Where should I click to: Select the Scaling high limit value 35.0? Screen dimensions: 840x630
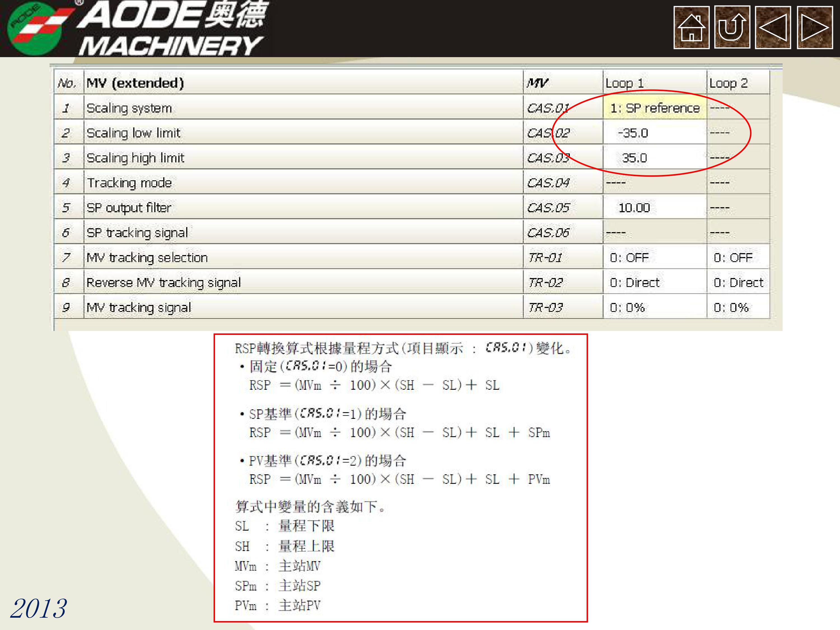pyautogui.click(x=655, y=158)
